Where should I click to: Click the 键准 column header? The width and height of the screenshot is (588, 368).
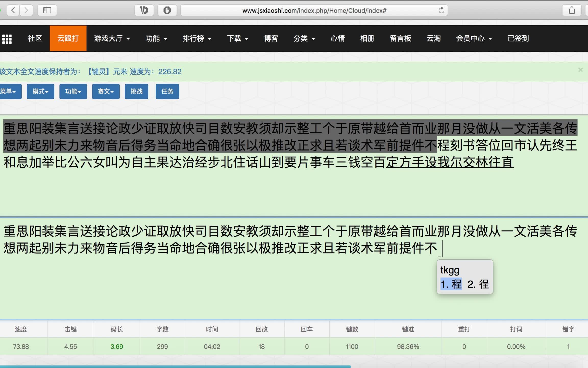click(408, 329)
